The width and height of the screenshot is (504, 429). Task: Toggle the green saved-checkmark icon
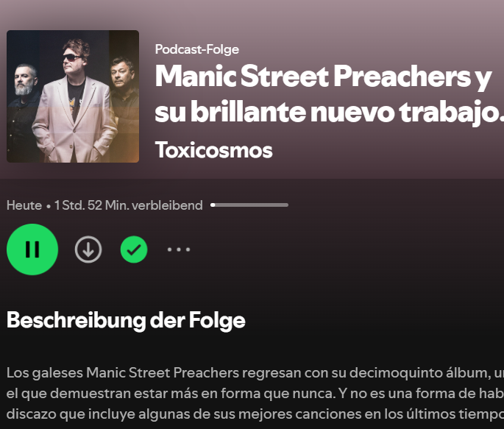pos(134,249)
